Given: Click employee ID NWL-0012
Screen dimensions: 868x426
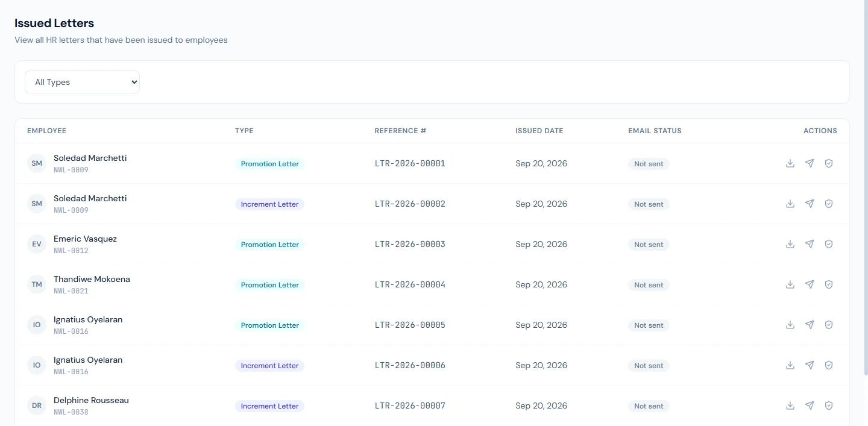Looking at the screenshot, I should point(71,251).
